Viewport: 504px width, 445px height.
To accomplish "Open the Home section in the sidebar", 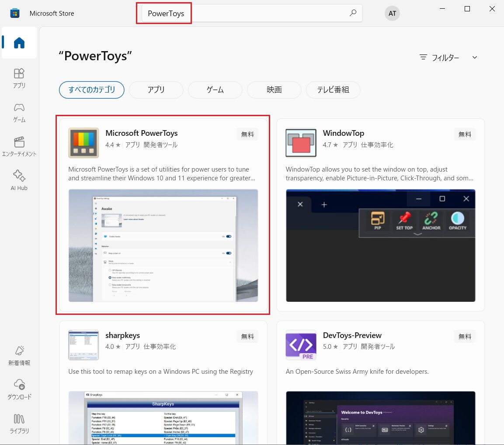I will pos(19,42).
